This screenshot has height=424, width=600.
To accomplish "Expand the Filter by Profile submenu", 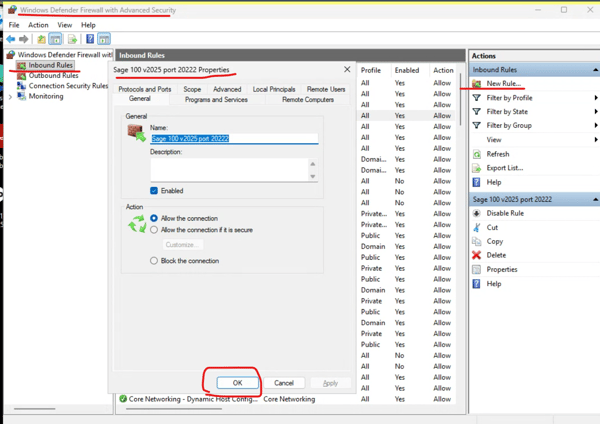I will pyautogui.click(x=595, y=98).
